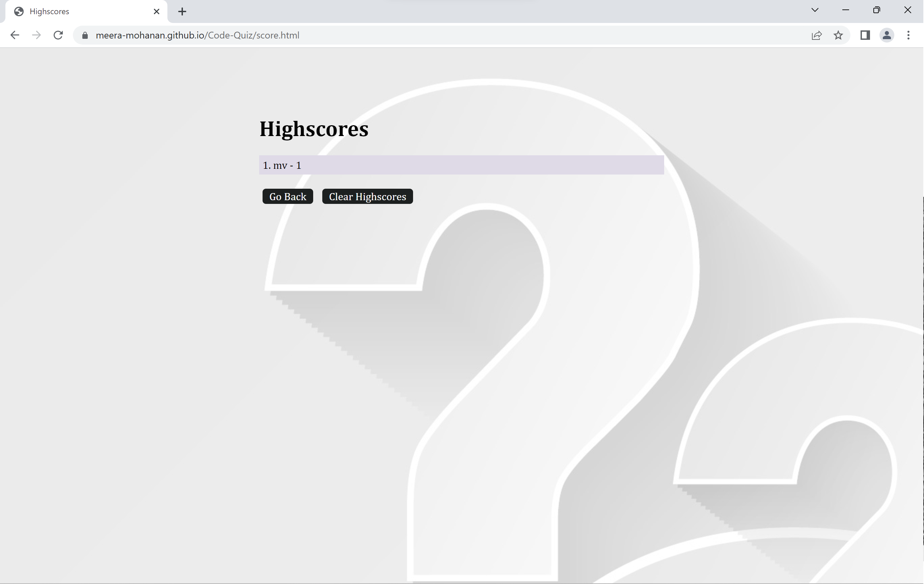Click the Clear Highscores button

(x=367, y=196)
